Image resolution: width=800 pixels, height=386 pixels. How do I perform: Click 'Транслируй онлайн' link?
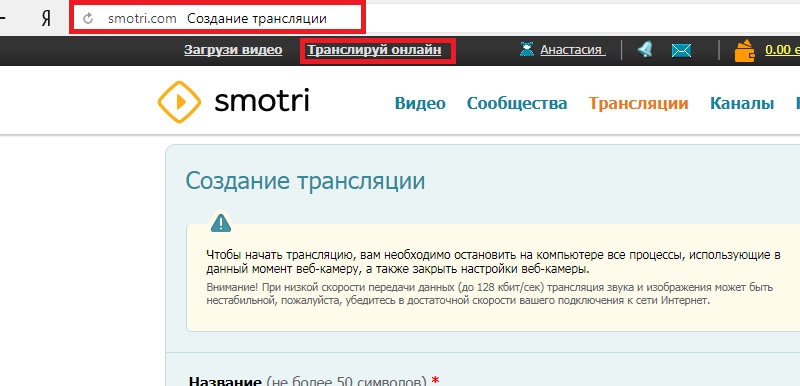pos(374,50)
